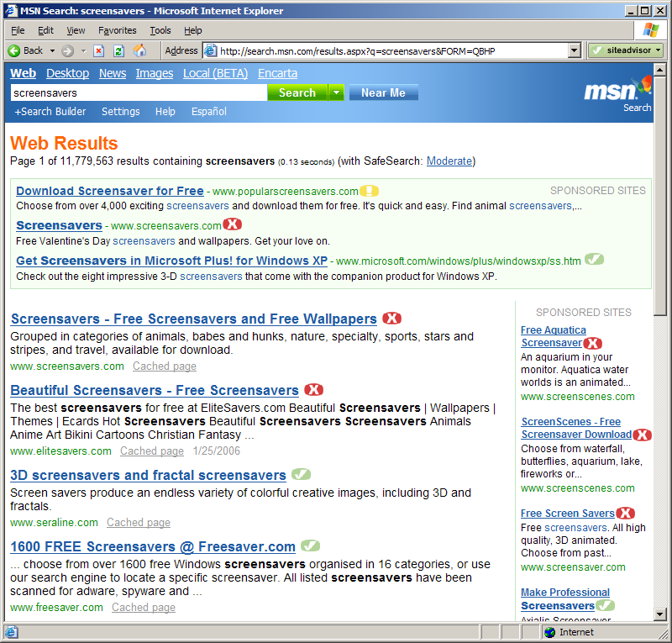672x643 pixels.
Task: Switch to the Local (BETA) search tab
Action: 216,73
